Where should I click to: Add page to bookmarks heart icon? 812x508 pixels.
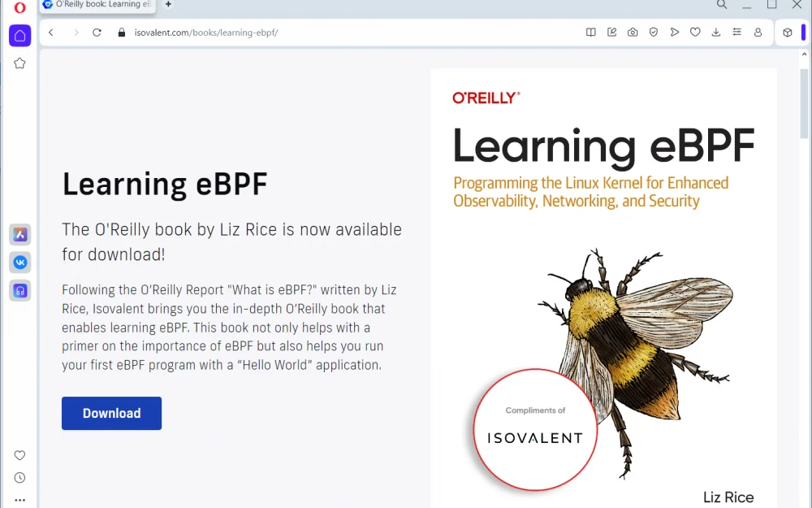(695, 33)
